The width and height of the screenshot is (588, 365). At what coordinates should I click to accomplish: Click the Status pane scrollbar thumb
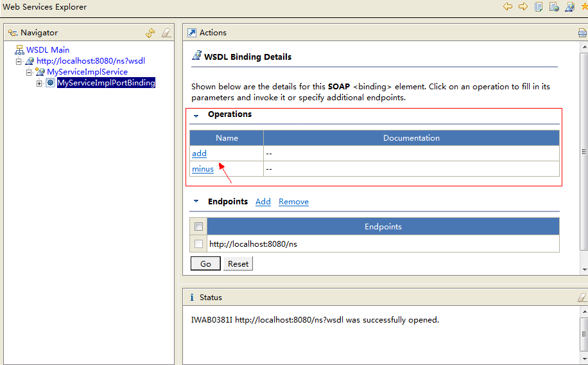coord(584,334)
